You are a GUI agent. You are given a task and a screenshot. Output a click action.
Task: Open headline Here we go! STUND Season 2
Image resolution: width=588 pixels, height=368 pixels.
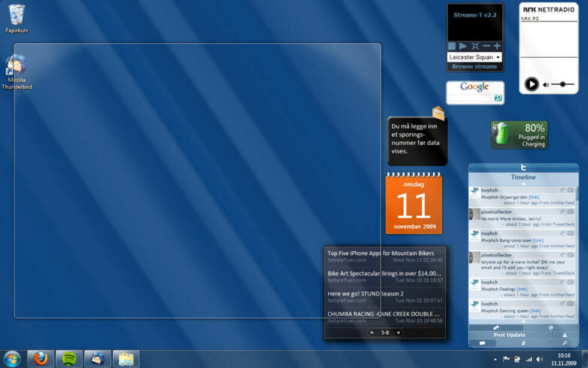click(365, 294)
